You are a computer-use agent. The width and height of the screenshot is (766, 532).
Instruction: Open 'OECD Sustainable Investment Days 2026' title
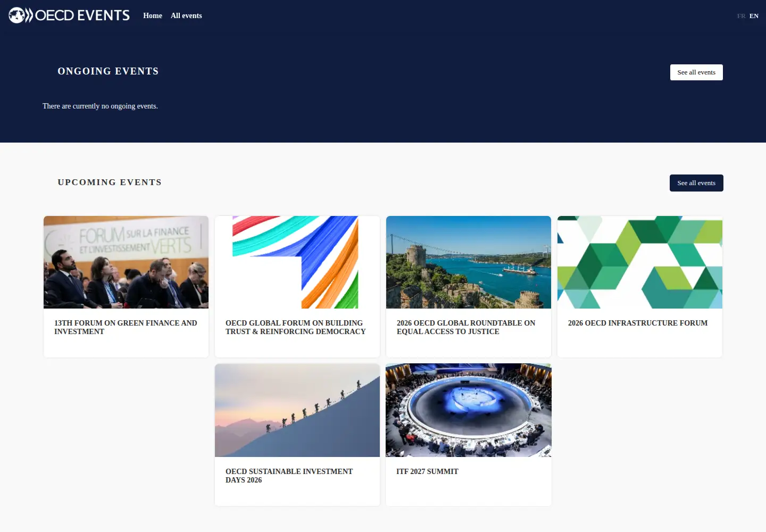click(289, 476)
